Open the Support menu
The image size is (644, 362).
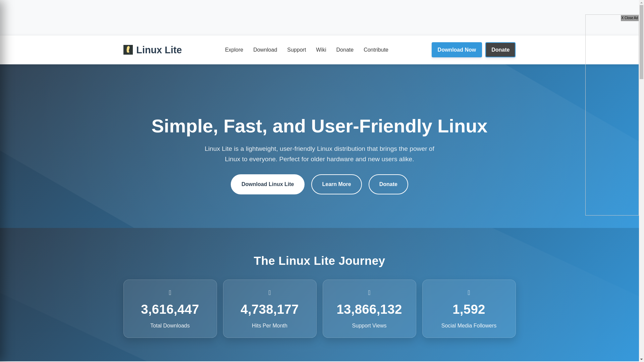297,50
